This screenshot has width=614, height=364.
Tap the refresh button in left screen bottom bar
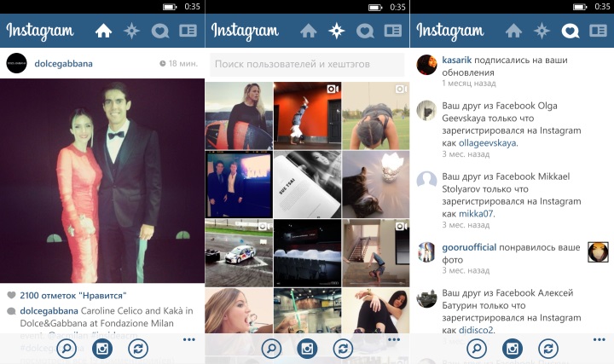pyautogui.click(x=138, y=349)
